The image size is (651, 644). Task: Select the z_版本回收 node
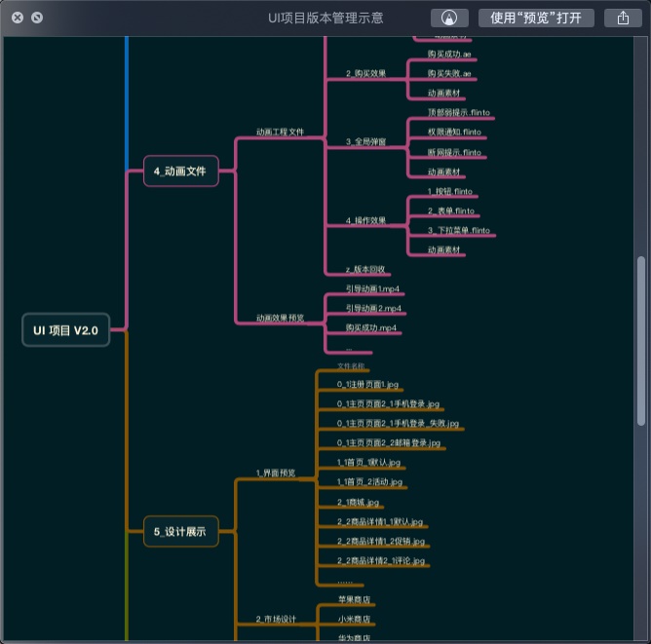tap(365, 269)
